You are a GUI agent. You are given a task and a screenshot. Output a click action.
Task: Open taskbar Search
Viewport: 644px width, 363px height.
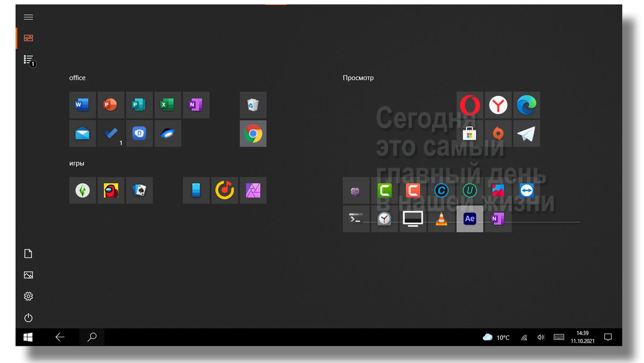pyautogui.click(x=92, y=337)
